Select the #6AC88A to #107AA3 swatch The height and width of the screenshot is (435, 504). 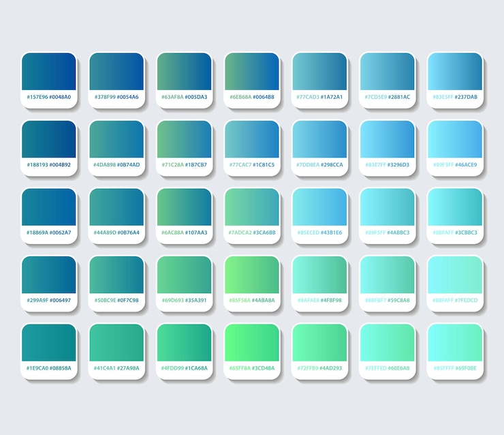184,207
